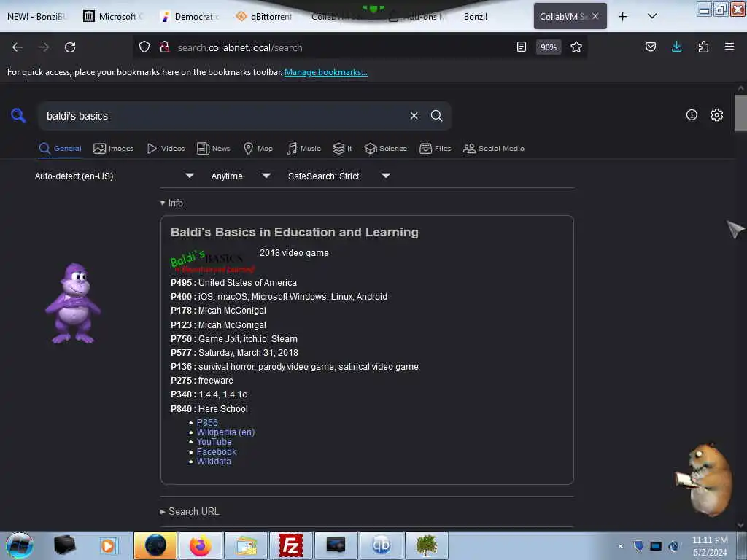747x560 pixels.
Task: Open the Facebook link
Action: tap(216, 452)
